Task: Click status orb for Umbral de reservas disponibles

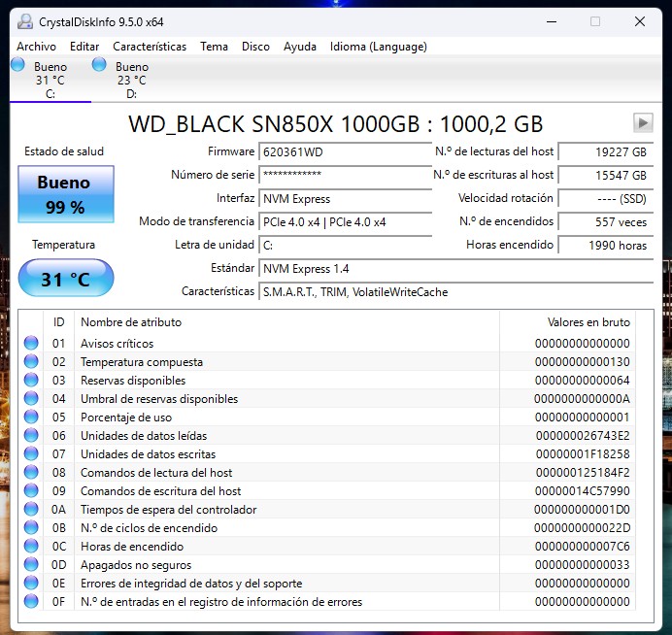Action: [31, 398]
